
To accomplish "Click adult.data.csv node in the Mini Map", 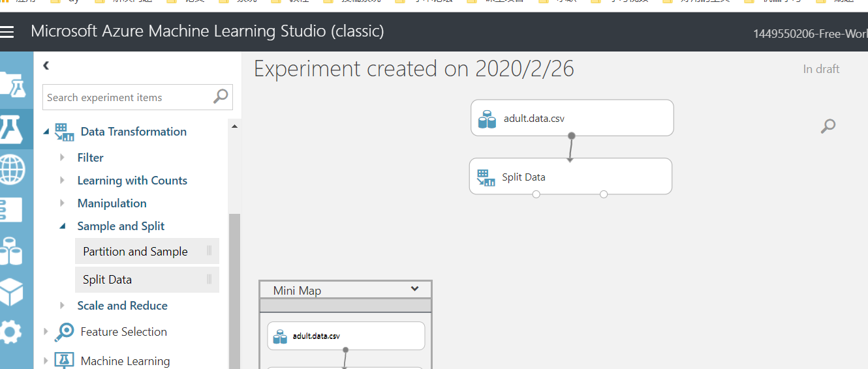I will (x=346, y=336).
